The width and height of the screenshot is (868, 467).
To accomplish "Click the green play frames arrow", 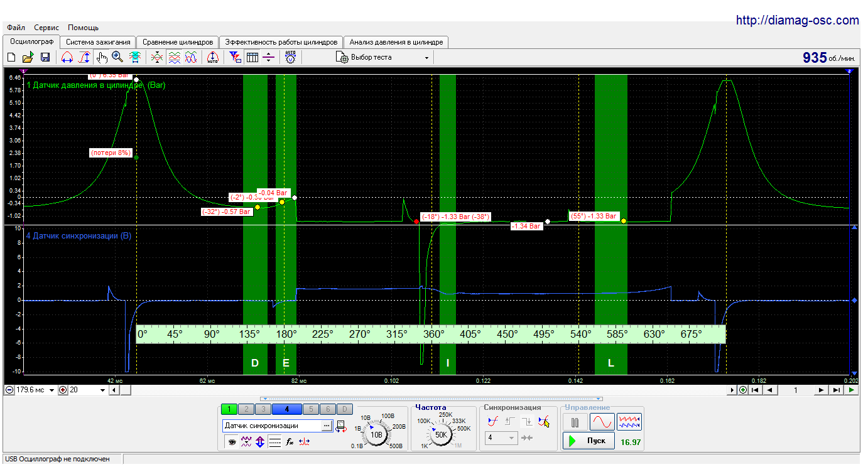I will pyautogui.click(x=851, y=390).
